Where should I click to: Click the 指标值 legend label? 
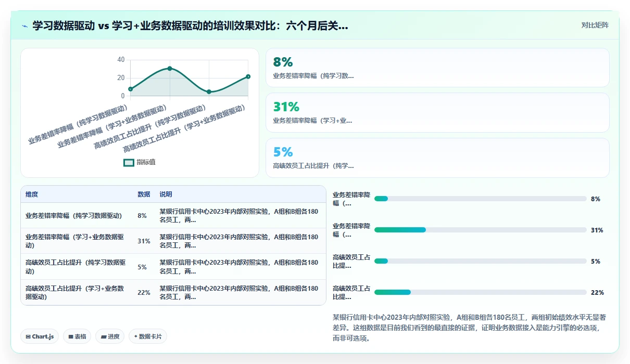[146, 162]
